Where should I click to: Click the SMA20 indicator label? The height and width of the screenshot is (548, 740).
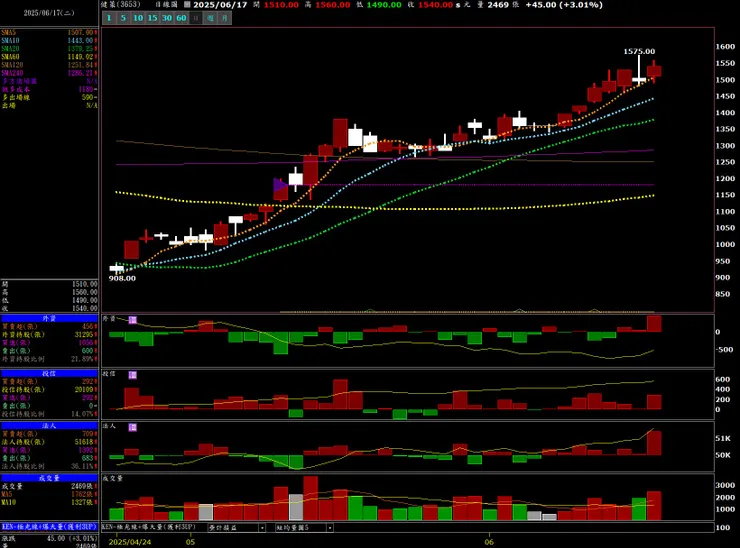(x=10, y=49)
